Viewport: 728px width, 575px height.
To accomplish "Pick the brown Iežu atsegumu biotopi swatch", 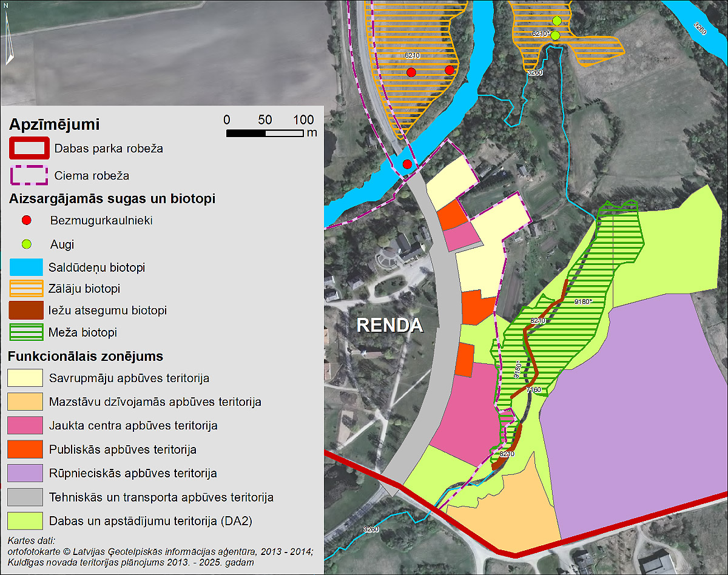I will pos(25,311).
